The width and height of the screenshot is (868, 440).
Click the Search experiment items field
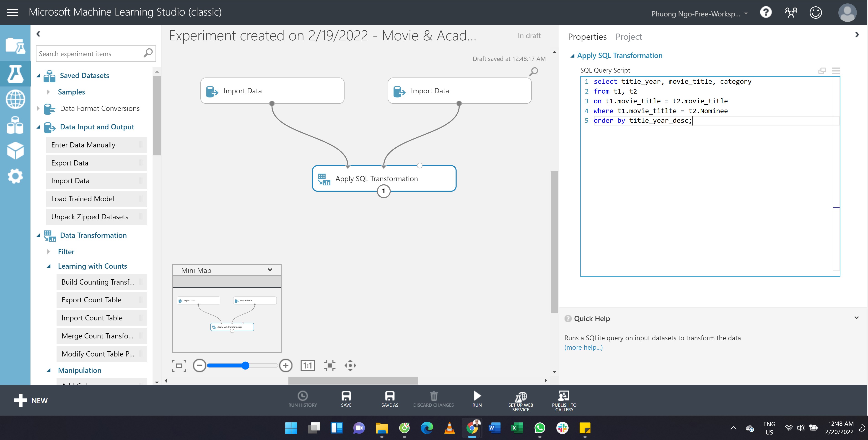click(x=96, y=54)
